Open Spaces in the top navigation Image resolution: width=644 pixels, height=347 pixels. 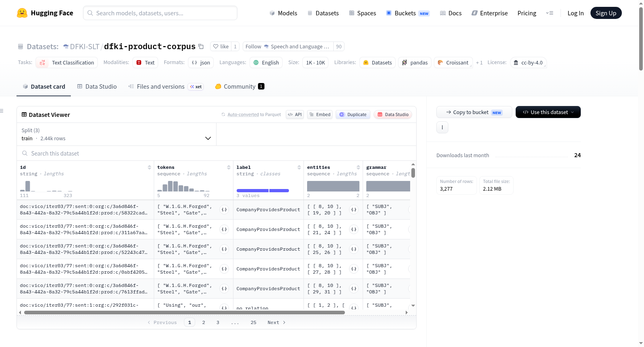pyautogui.click(x=362, y=13)
